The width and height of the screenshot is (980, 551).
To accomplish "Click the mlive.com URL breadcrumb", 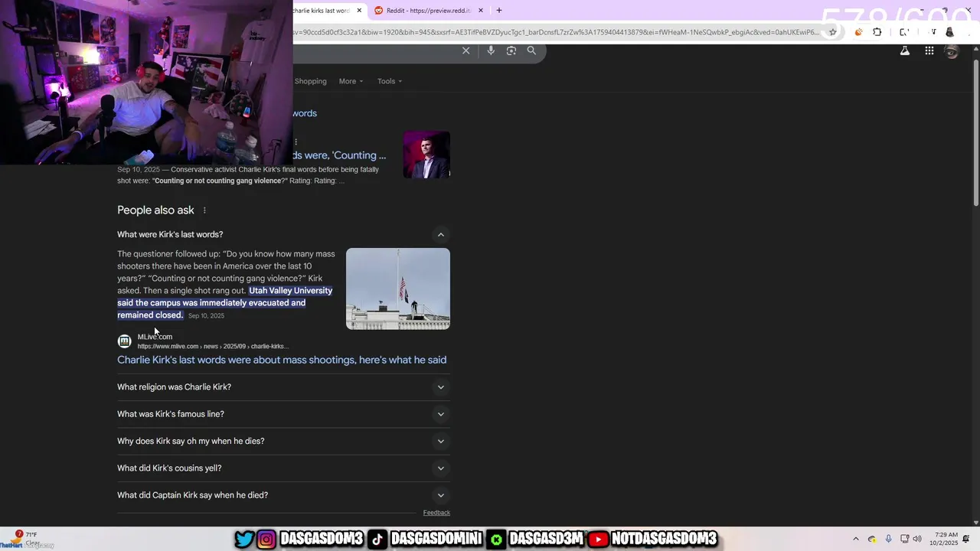I will (211, 347).
